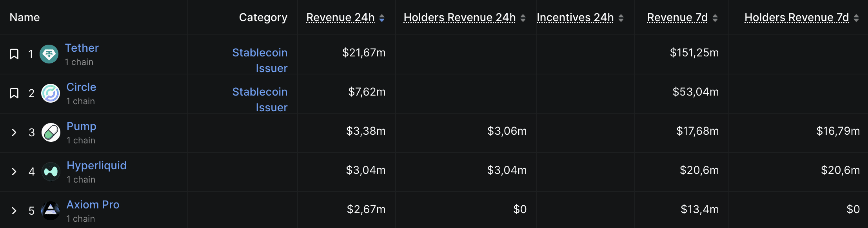Sort by Incentives 24h arrows icon
The image size is (868, 228).
coord(621,18)
